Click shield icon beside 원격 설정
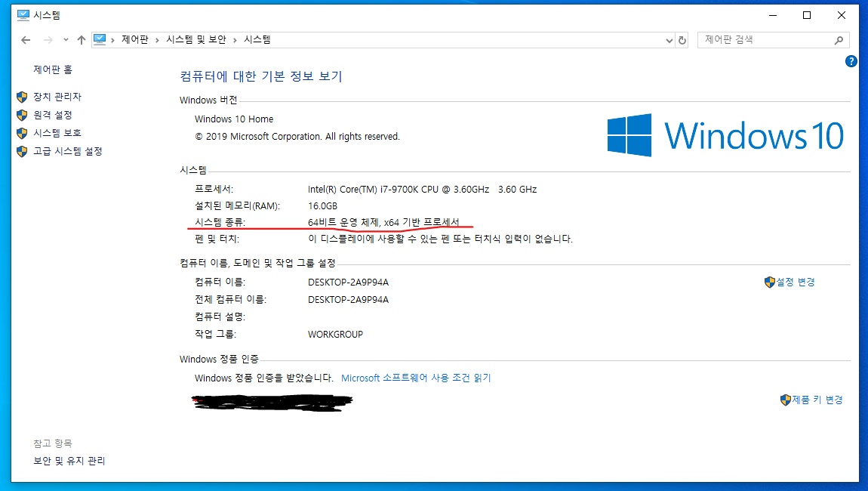Viewport: 868px width, 491px height. [22, 116]
